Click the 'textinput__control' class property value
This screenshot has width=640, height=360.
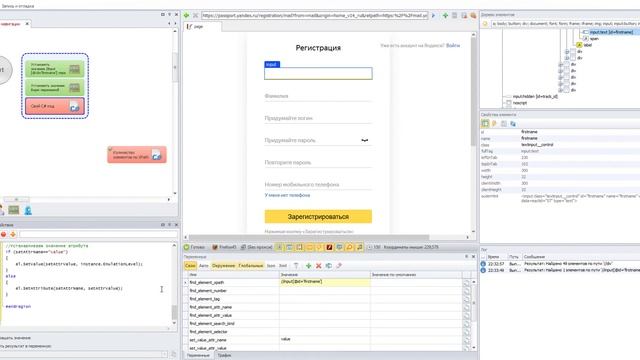pos(537,144)
